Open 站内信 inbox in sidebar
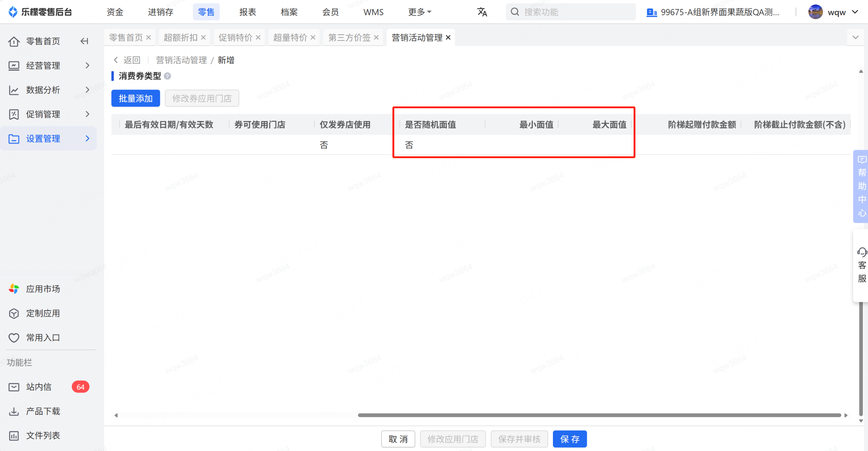Image resolution: width=868 pixels, height=451 pixels. pos(39,387)
